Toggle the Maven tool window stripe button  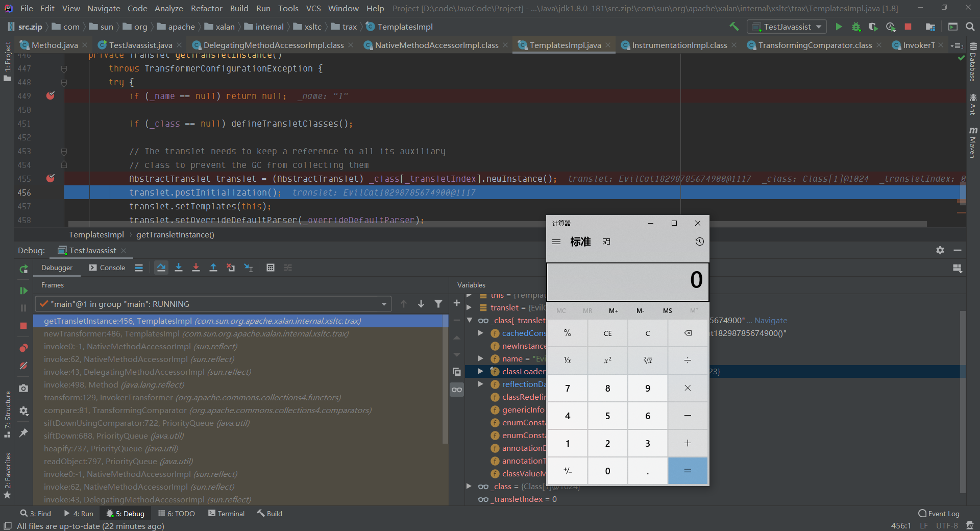coord(973,142)
